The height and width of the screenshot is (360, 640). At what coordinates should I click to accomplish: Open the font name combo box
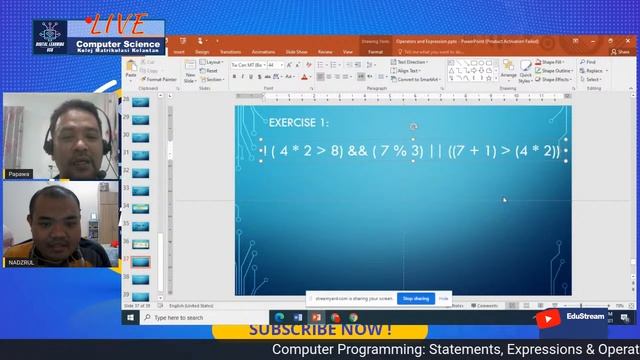coord(249,65)
